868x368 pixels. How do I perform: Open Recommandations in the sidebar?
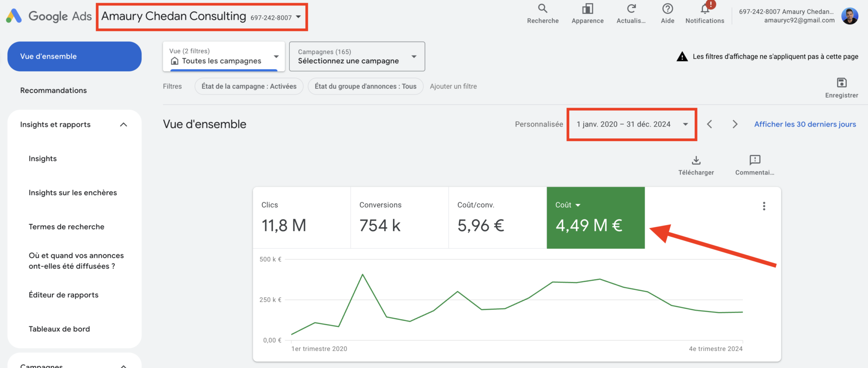(53, 90)
